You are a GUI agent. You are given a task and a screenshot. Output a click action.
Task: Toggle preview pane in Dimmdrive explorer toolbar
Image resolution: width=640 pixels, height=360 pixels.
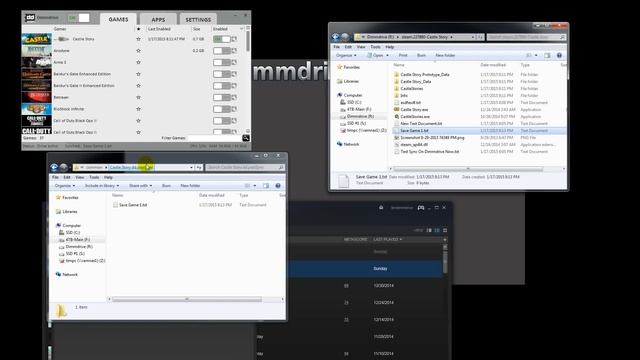(547, 55)
